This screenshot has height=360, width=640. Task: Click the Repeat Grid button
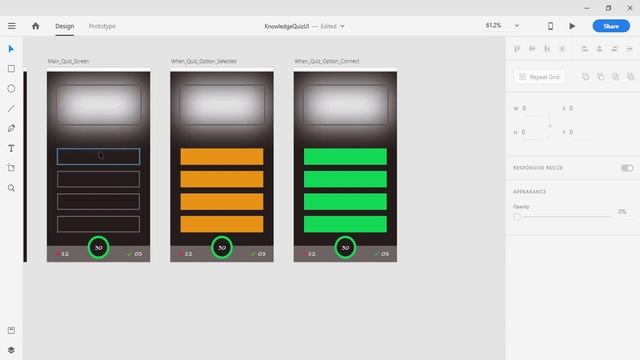539,77
